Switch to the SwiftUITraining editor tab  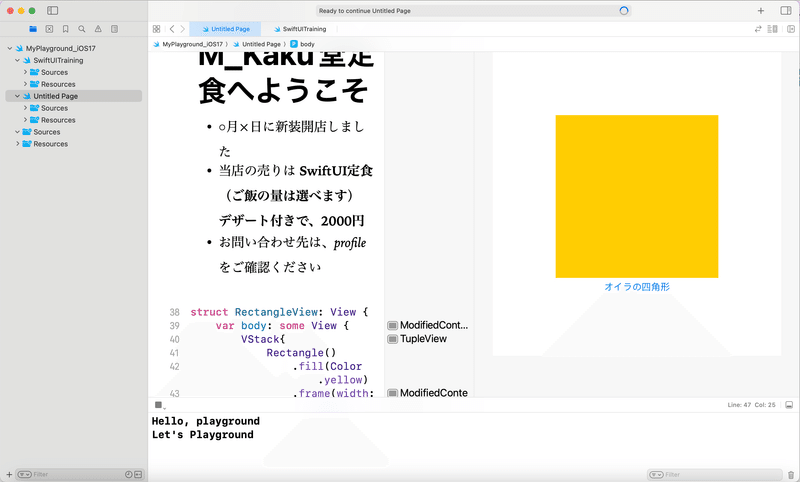[299, 29]
